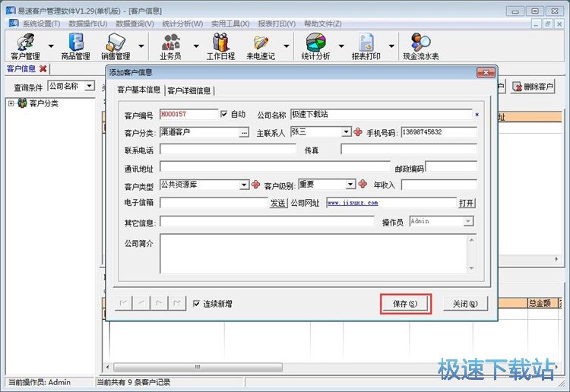Click the 电子信箱 input field
The width and height of the screenshot is (570, 392).
214,203
